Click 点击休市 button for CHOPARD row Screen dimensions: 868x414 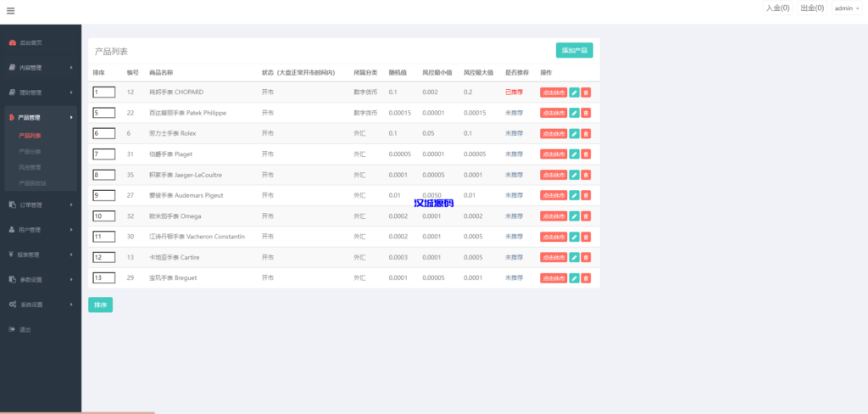pyautogui.click(x=554, y=92)
